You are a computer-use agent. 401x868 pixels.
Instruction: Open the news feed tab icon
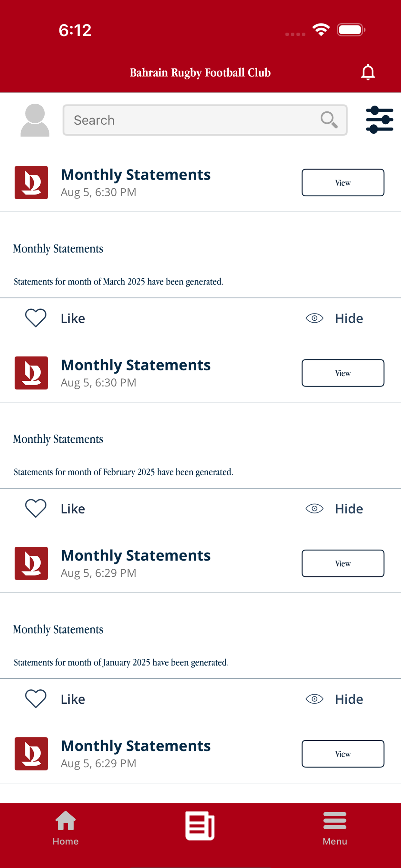click(200, 826)
